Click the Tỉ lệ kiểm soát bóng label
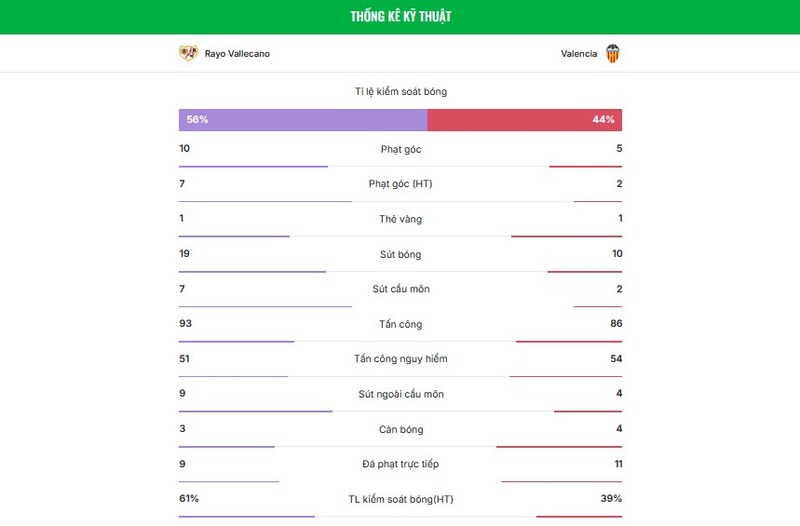 point(400,91)
